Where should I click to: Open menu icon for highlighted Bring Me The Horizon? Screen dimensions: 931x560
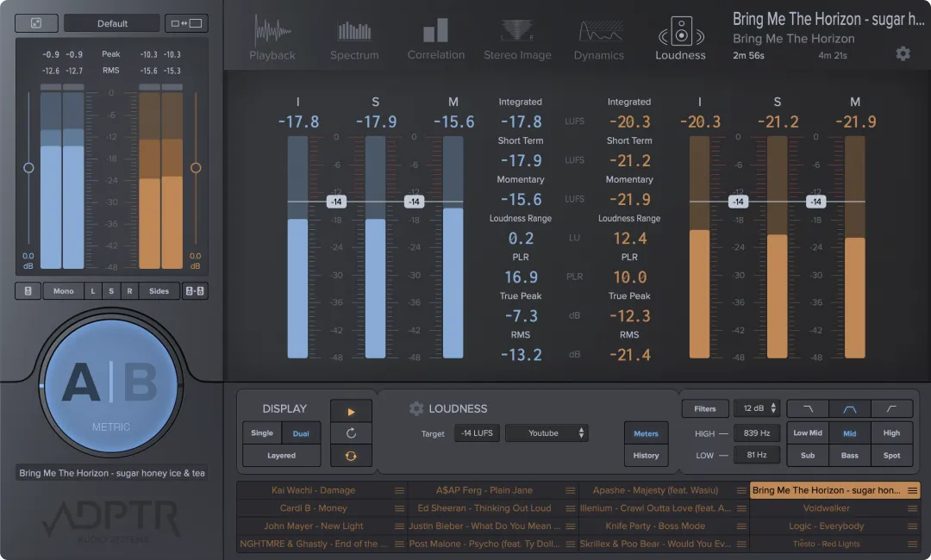[x=912, y=490]
